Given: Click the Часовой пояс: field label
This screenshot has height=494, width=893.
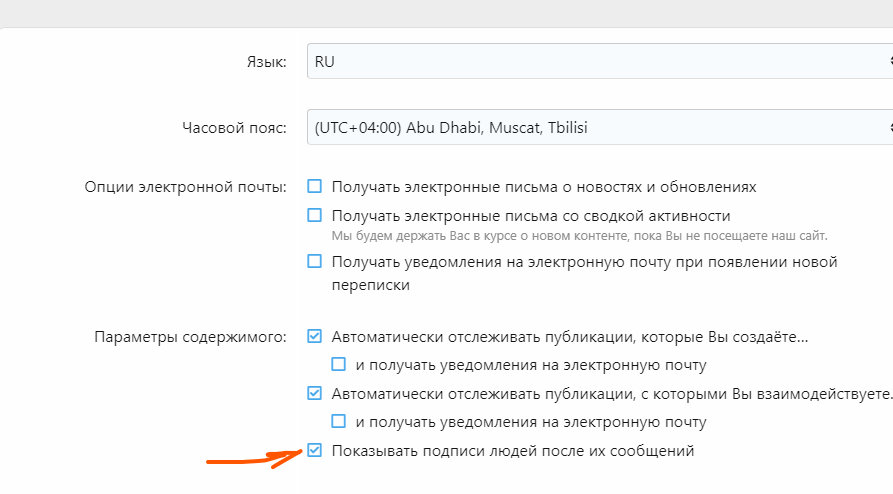Looking at the screenshot, I should pos(234,128).
